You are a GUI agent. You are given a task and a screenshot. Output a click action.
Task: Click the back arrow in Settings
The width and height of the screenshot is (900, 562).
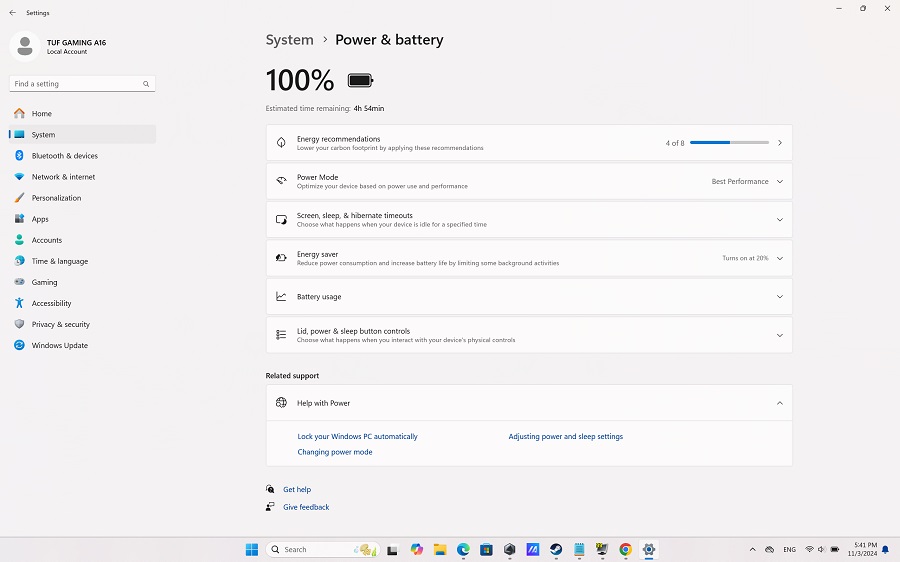pos(12,13)
